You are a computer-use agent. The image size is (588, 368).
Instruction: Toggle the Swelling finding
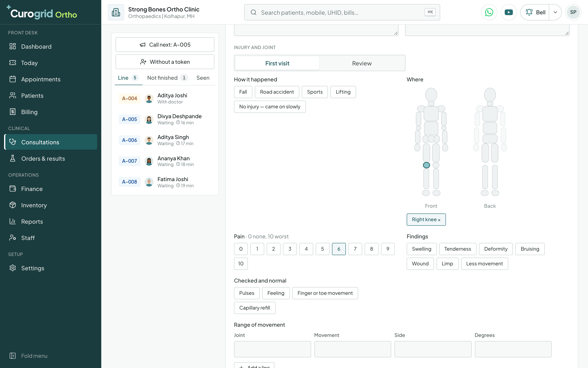click(x=422, y=249)
